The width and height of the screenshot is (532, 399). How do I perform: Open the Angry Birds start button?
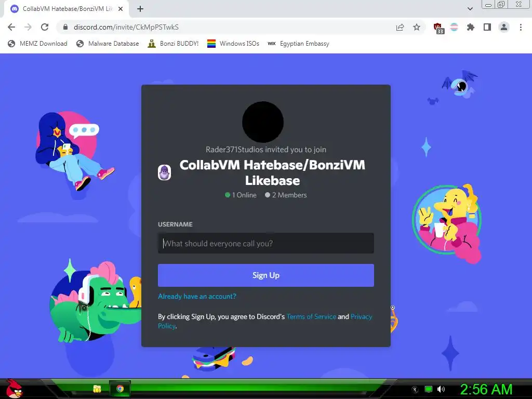click(x=14, y=389)
